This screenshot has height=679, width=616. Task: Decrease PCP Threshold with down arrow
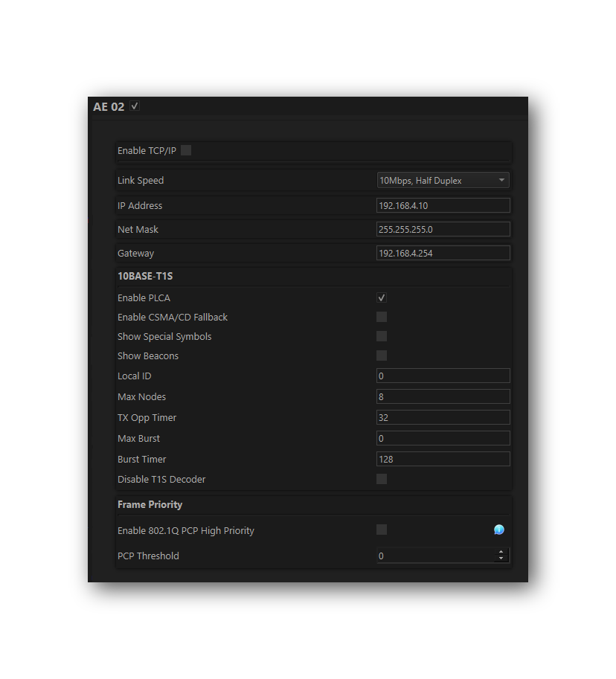click(501, 559)
